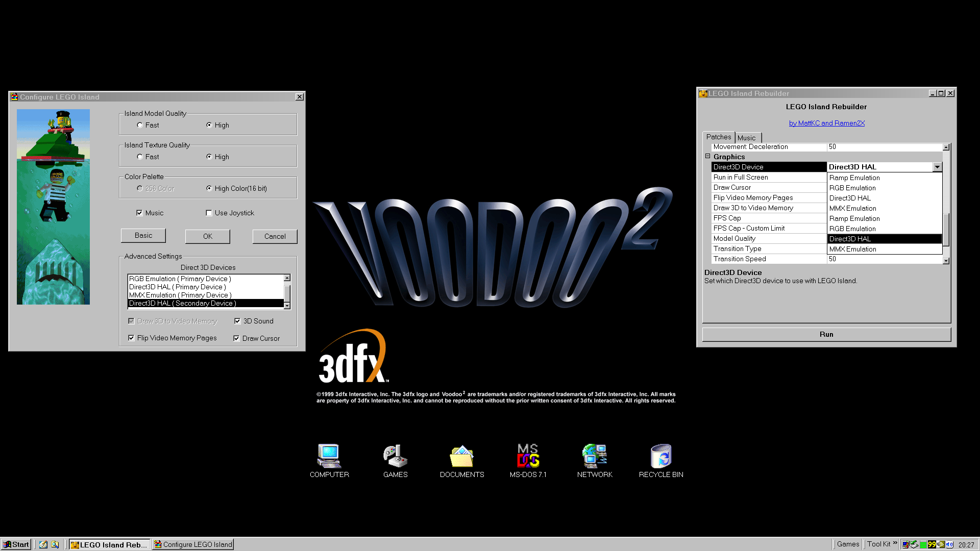
Task: Choose first Direct3D HAL dropdown option
Action: [885, 198]
